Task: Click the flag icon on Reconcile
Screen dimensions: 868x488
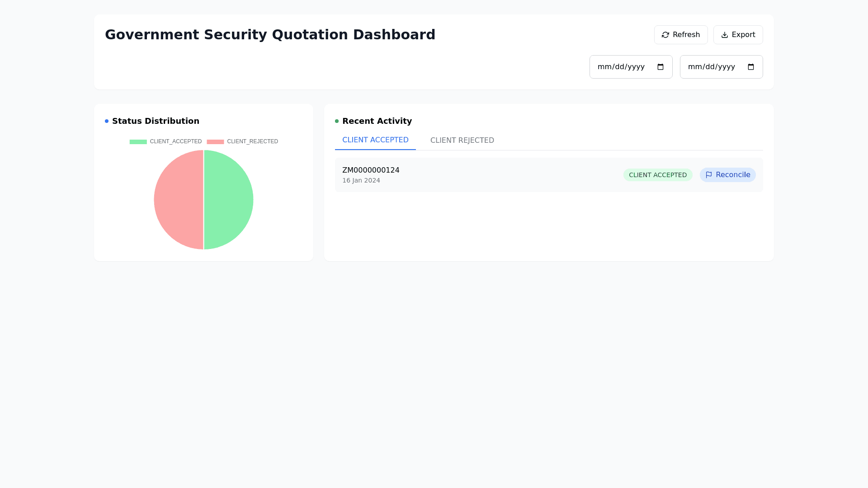Action: click(709, 175)
